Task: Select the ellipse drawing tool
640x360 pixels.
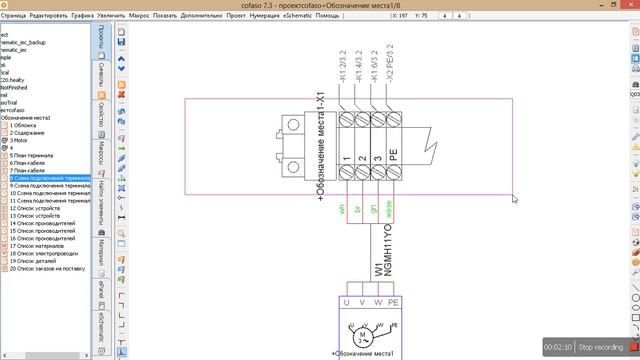Action: pyautogui.click(x=636, y=308)
